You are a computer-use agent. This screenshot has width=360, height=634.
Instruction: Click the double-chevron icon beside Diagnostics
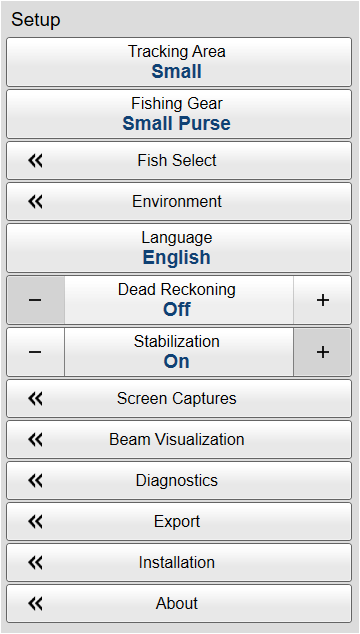(x=36, y=480)
